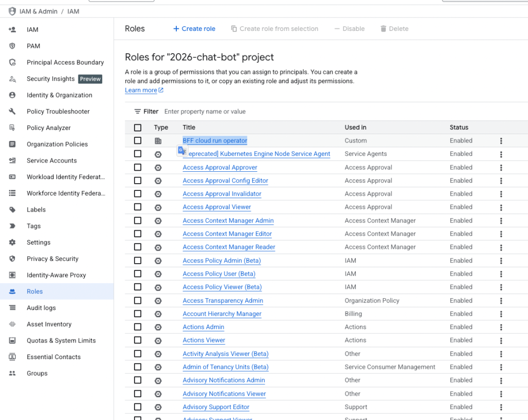This screenshot has width=528, height=420.
Task: Click the filter lines icon
Action: pos(137,111)
